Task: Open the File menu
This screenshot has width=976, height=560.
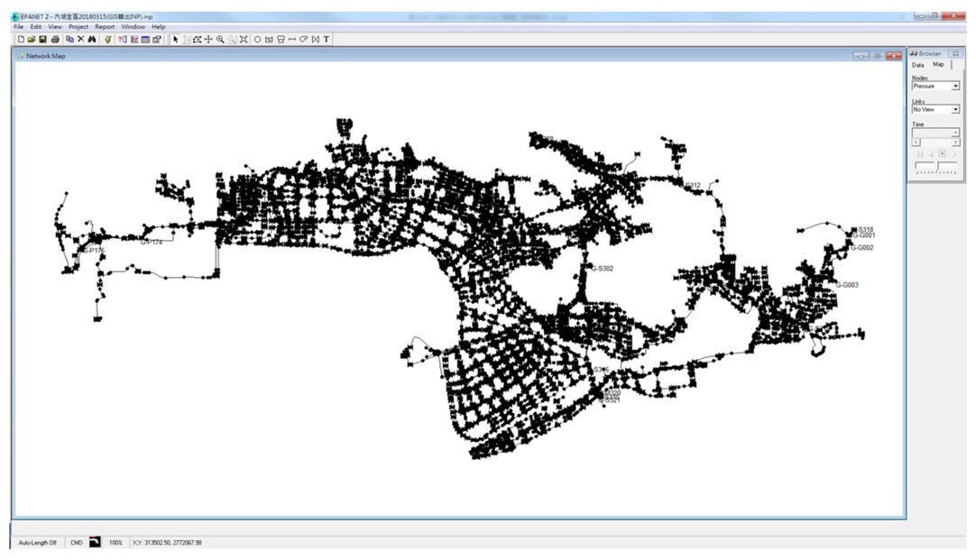Action: tap(19, 27)
